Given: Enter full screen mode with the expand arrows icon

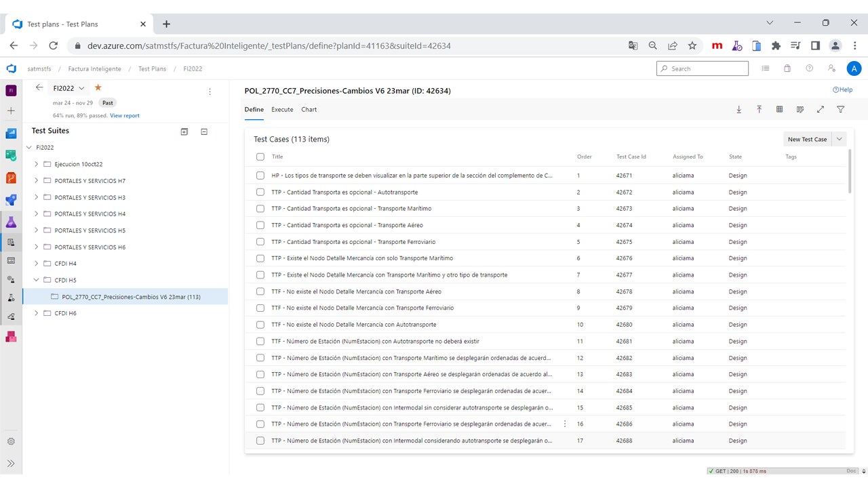Looking at the screenshot, I should [821, 109].
